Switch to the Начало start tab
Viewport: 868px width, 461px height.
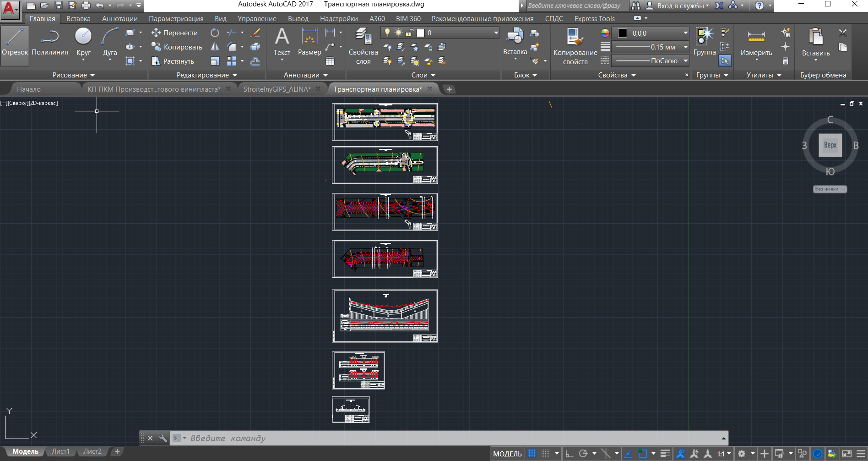pyautogui.click(x=29, y=89)
